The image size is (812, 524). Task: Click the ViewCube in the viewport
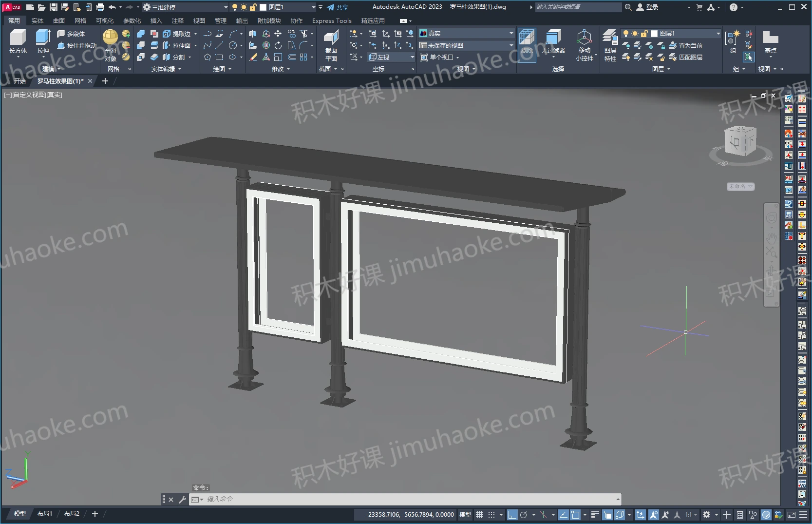tap(739, 141)
